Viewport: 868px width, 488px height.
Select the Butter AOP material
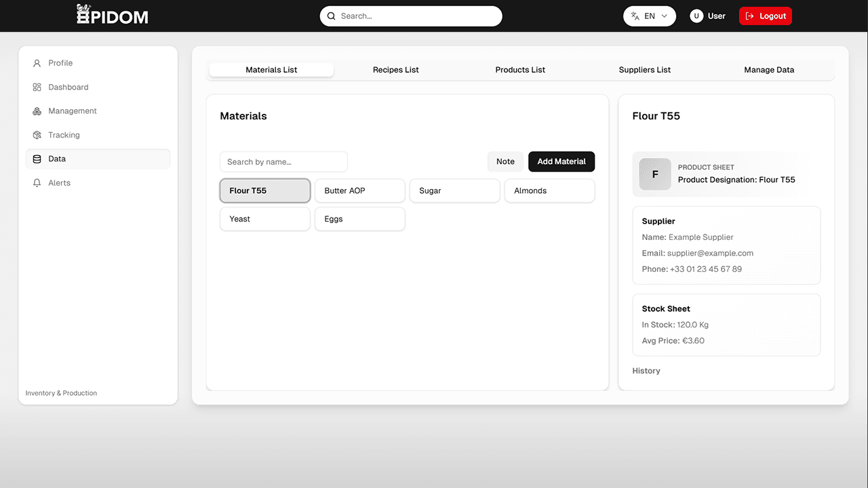(359, 190)
